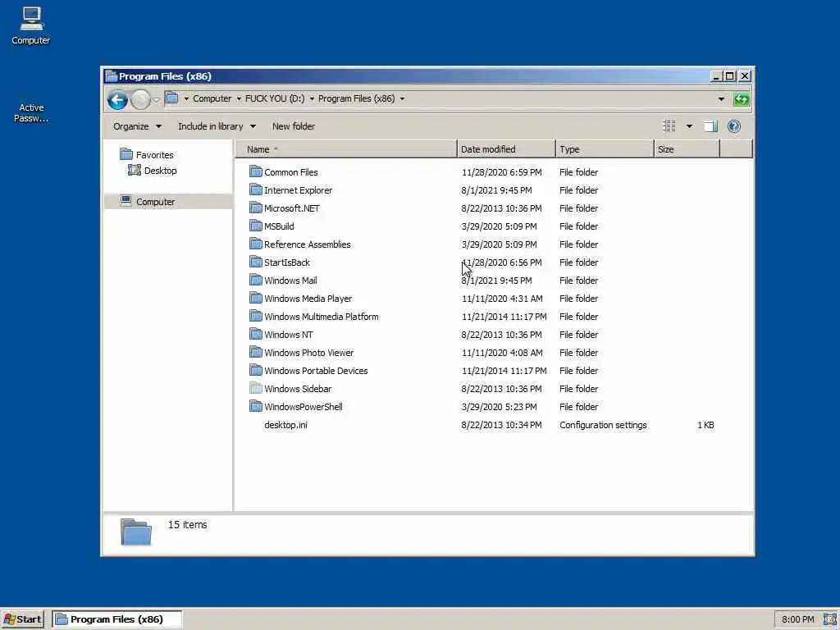This screenshot has width=840, height=630.
Task: Select Favorites in the navigation pane
Action: coord(148,155)
